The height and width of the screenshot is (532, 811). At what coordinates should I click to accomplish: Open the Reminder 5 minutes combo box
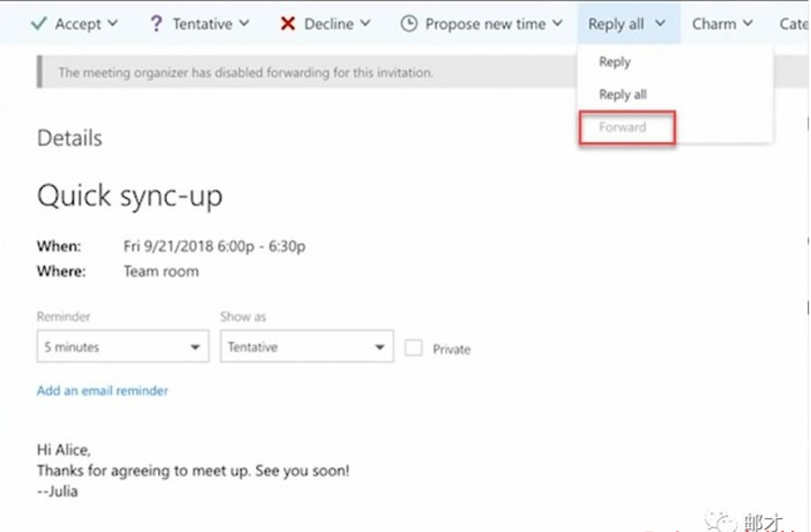click(x=123, y=347)
